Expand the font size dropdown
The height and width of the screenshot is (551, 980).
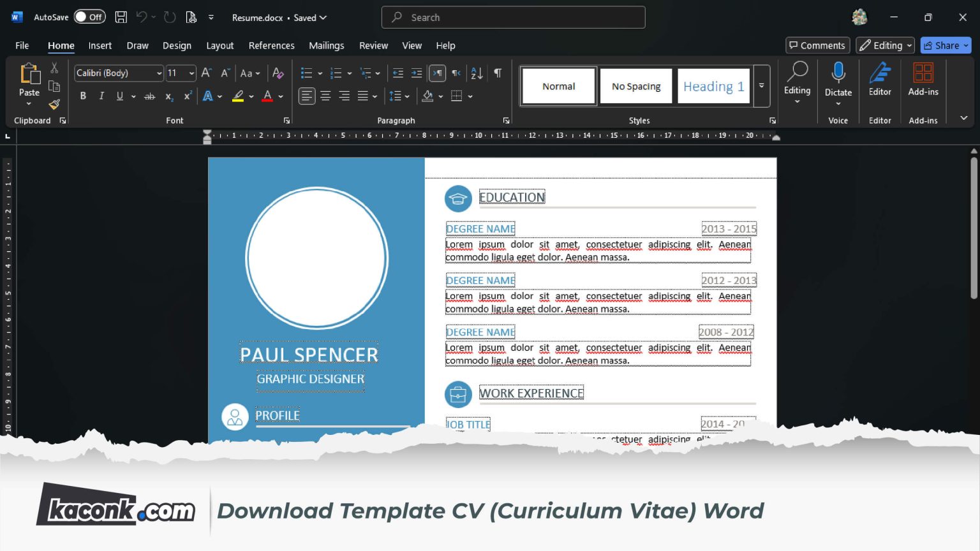(190, 73)
